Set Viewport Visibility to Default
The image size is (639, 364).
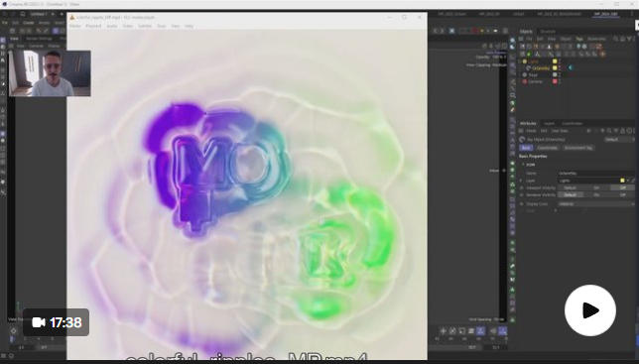[570, 187]
